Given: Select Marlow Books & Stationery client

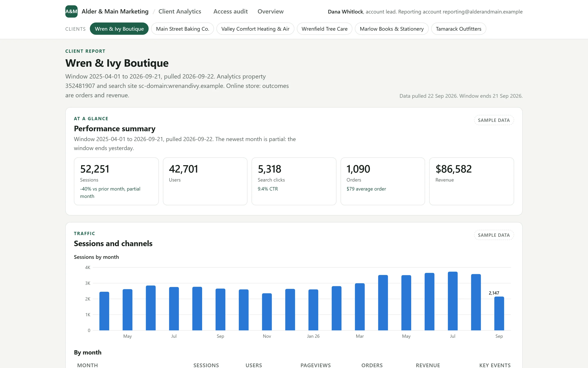Looking at the screenshot, I should pyautogui.click(x=391, y=29).
